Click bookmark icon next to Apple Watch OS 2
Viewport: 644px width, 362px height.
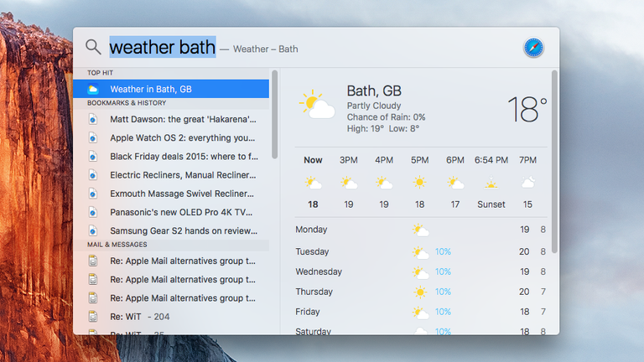[93, 138]
